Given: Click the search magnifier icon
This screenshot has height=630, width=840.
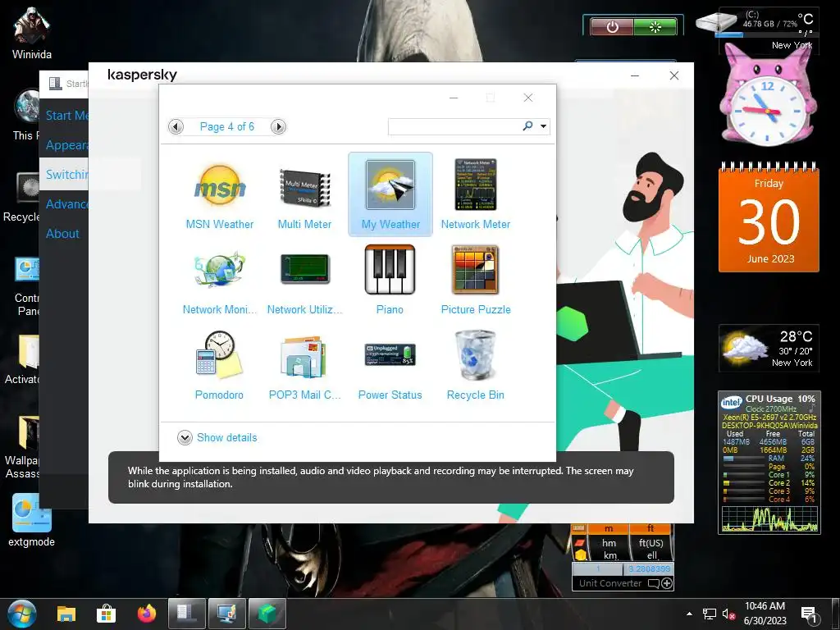Looking at the screenshot, I should [527, 126].
